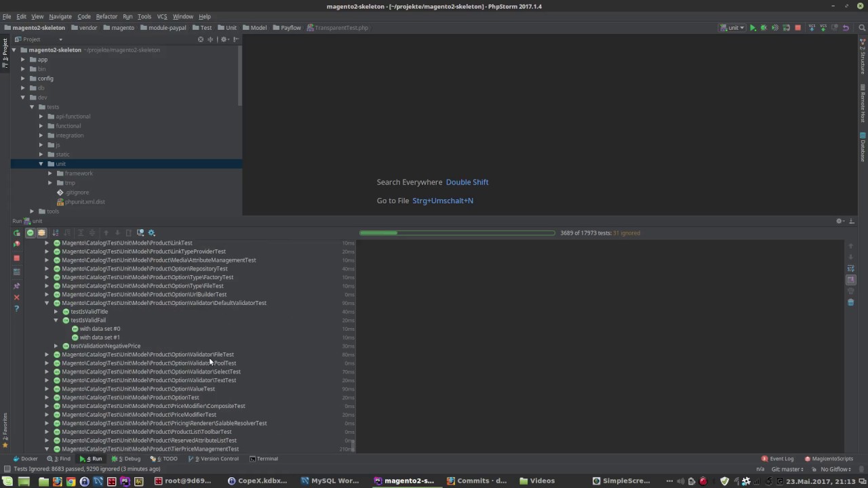Collapse testIsValidFail test node
The image size is (868, 488).
click(x=56, y=320)
